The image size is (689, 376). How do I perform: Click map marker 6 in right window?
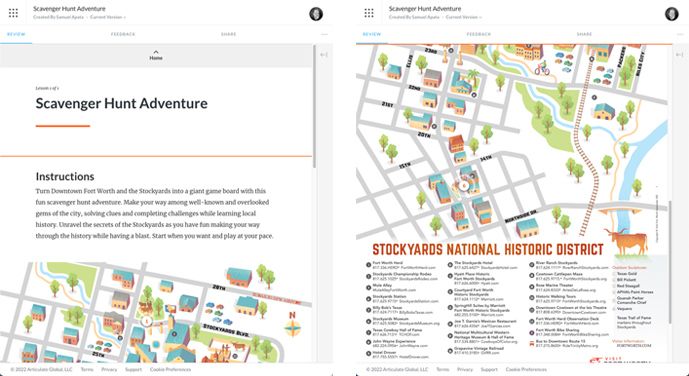464,186
